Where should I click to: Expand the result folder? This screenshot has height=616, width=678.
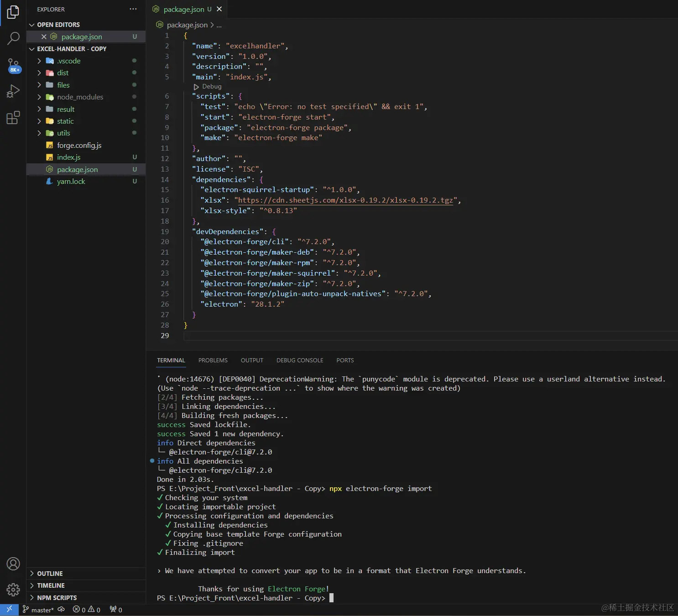coord(86,109)
